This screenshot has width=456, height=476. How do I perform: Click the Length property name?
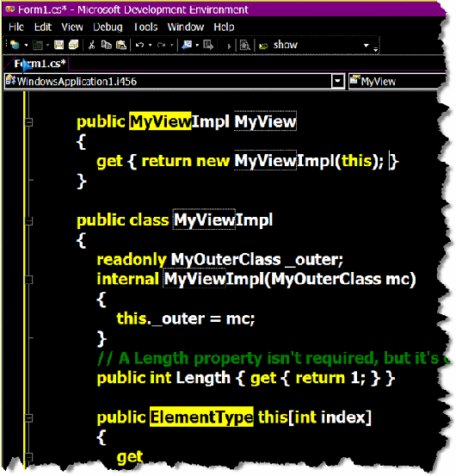[203, 378]
